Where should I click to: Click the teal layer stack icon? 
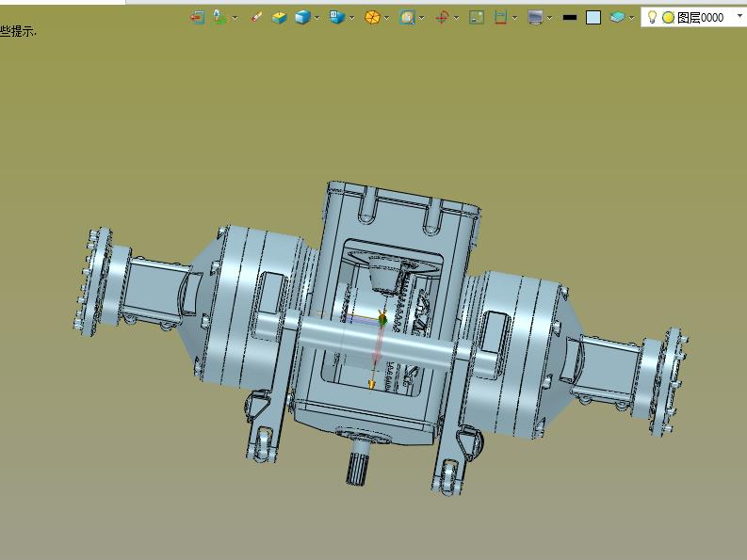[617, 18]
